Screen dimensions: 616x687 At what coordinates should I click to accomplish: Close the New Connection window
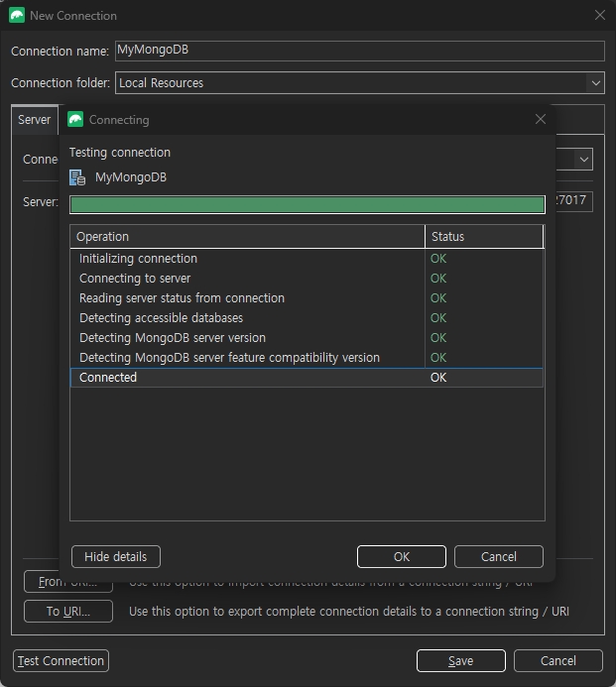pos(600,15)
